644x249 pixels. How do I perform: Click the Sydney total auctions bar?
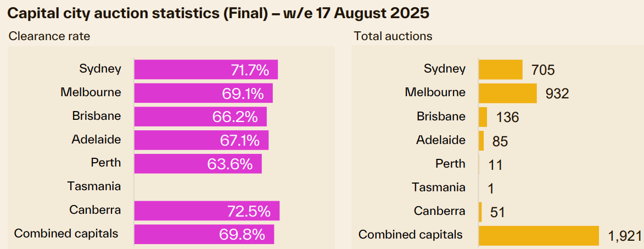point(500,70)
